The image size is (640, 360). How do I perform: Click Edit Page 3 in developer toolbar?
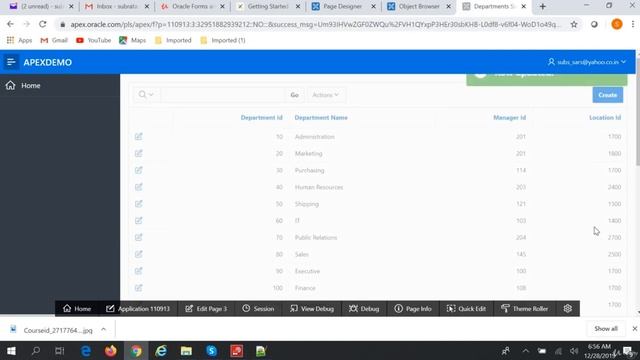(x=206, y=309)
